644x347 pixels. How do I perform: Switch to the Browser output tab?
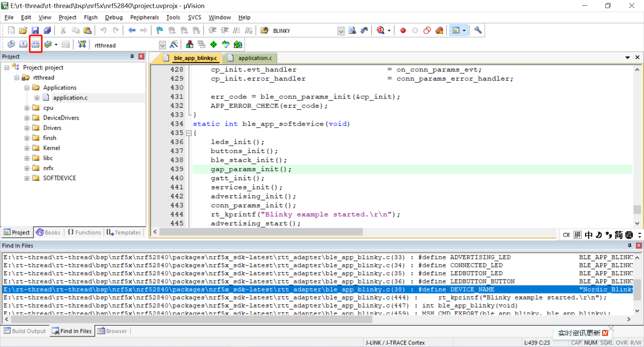click(112, 331)
